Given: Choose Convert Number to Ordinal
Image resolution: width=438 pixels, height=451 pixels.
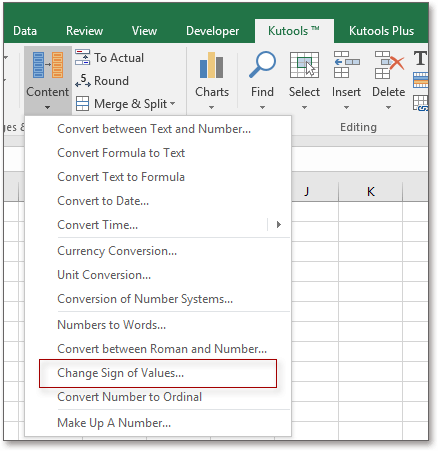Looking at the screenshot, I should [x=158, y=397].
